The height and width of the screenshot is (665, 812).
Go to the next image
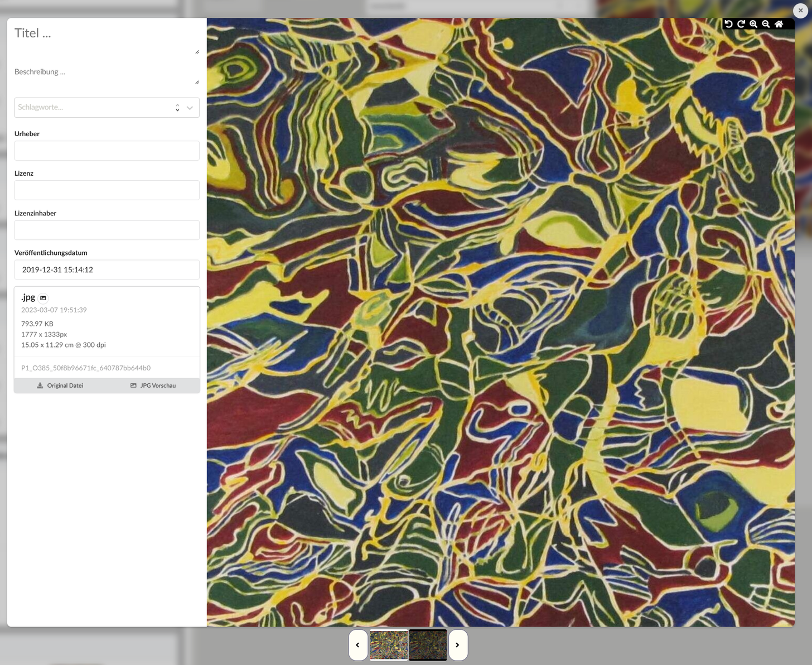457,645
